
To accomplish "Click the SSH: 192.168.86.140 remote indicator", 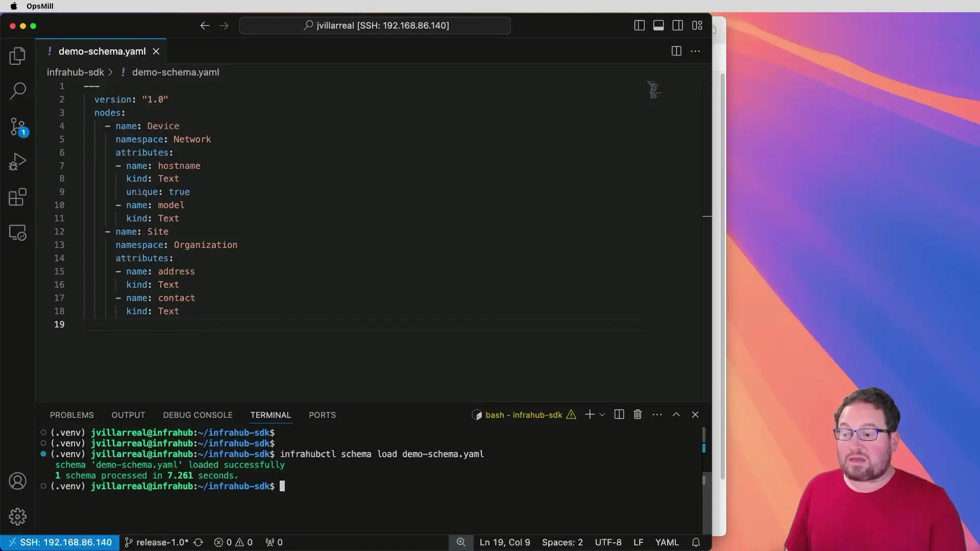I will 60,542.
